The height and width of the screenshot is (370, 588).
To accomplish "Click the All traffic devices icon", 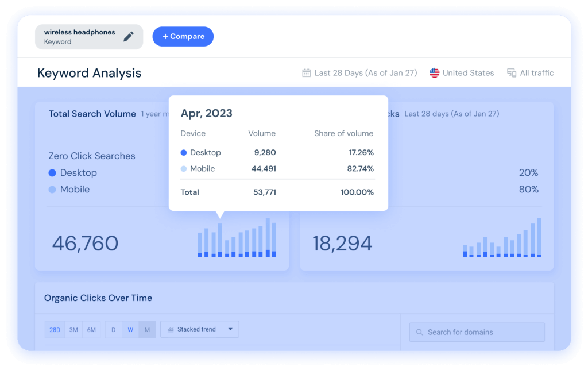I will click(512, 73).
